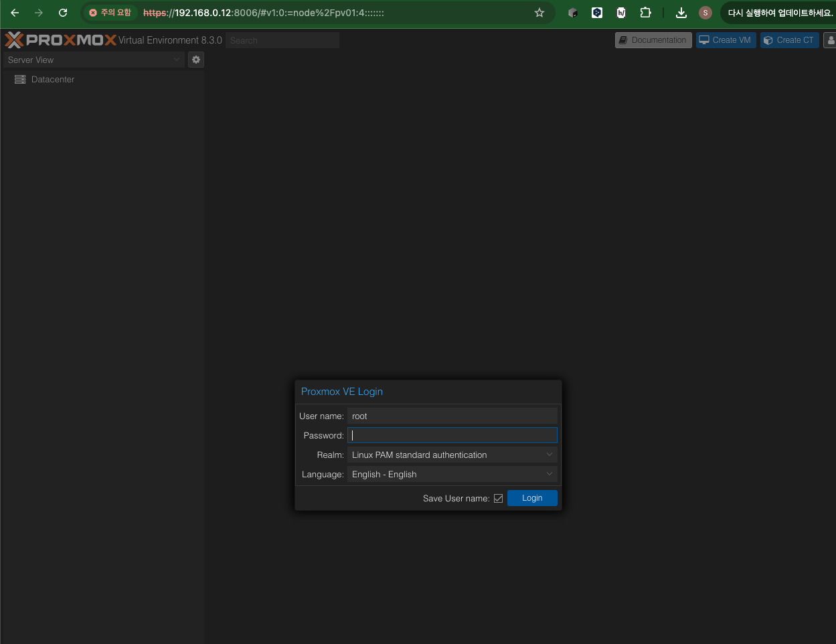
Task: Open the Language dropdown
Action: (x=452, y=474)
